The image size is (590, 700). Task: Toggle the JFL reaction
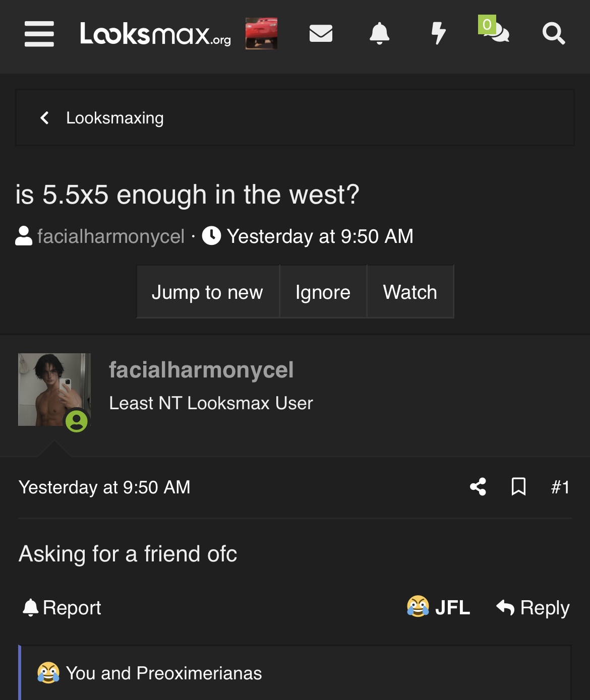[x=439, y=607]
